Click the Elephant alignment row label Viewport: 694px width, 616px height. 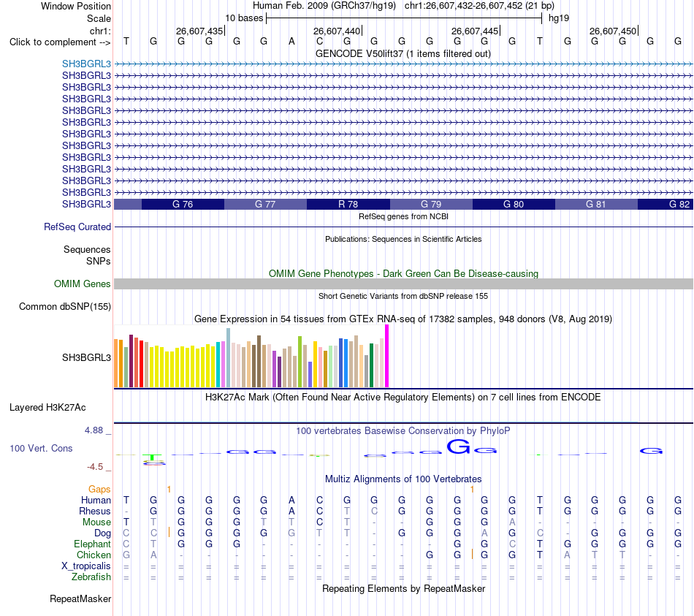(92, 544)
